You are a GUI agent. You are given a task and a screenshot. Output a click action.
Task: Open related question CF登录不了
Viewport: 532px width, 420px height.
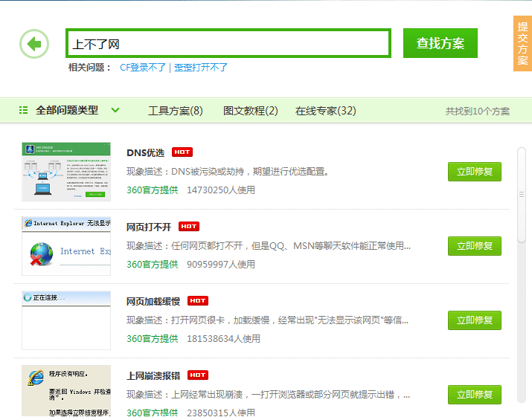(143, 68)
